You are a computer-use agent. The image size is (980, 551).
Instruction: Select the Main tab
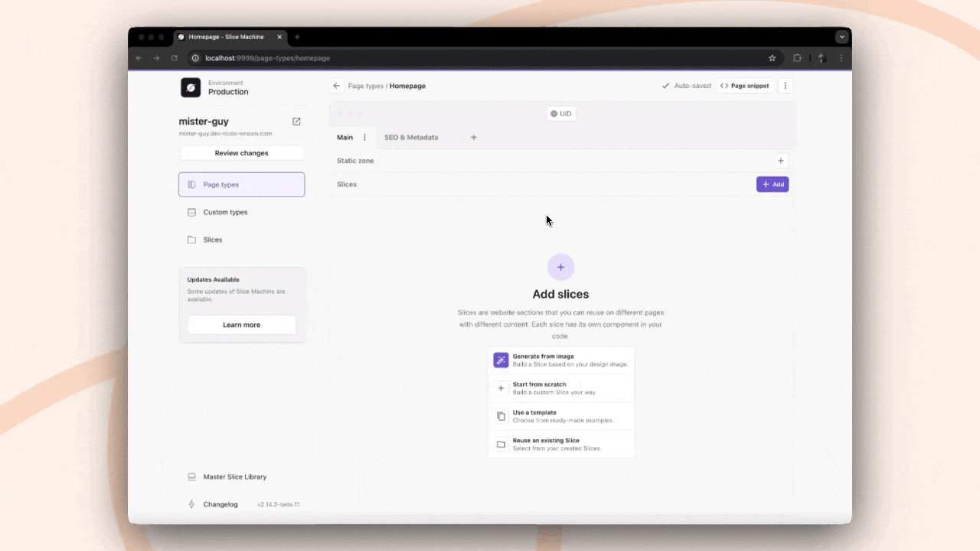345,138
